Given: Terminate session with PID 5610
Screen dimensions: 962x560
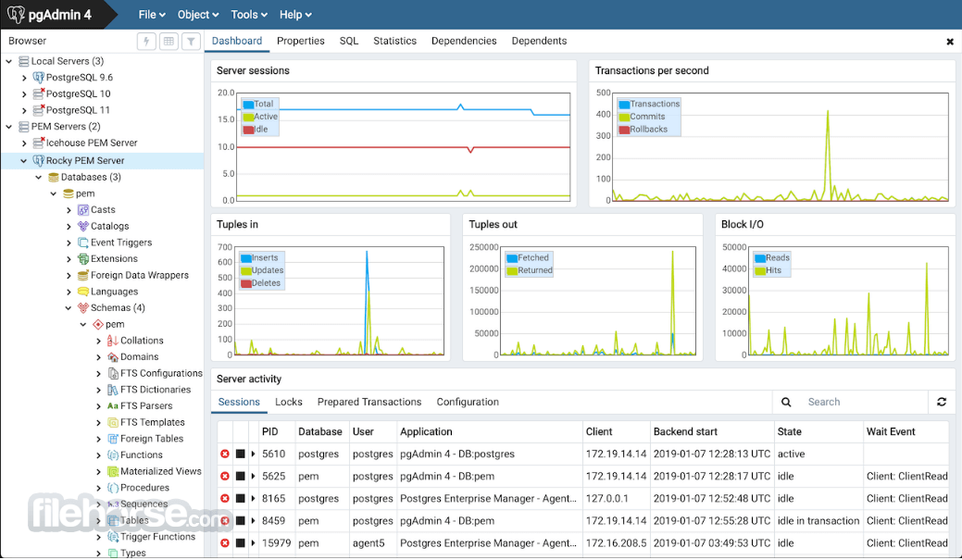Looking at the screenshot, I should (x=225, y=454).
